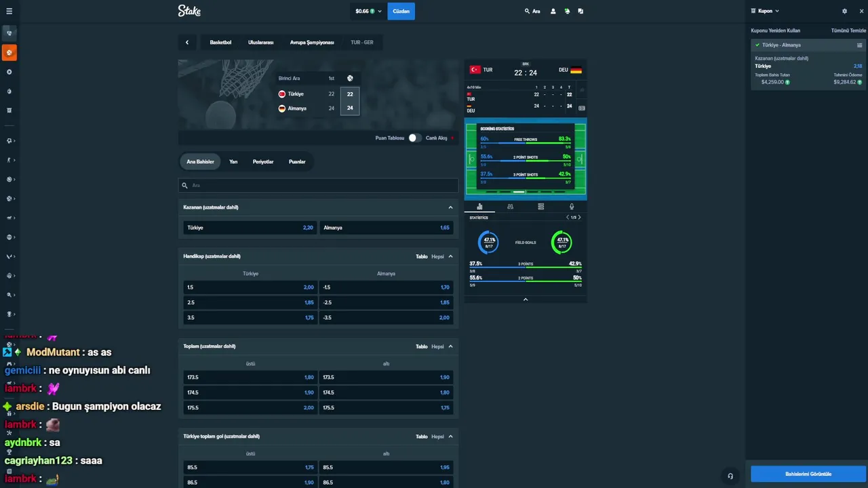
Task: Click the scoreboard icon beside DEU row
Action: point(582,108)
